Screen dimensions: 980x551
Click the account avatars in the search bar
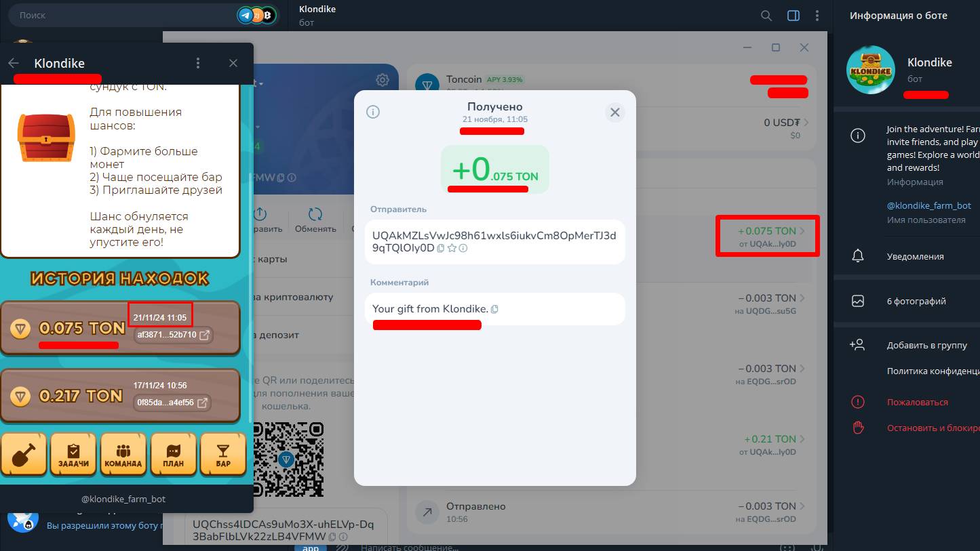click(257, 15)
